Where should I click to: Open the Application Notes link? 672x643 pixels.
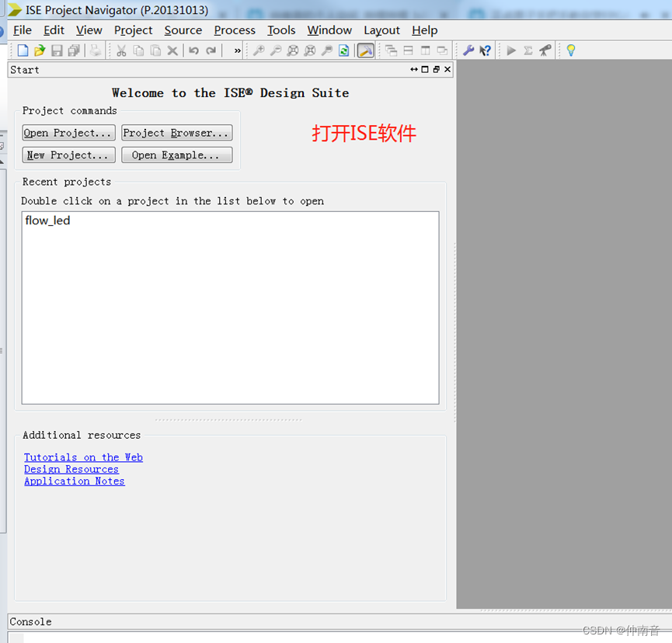75,481
